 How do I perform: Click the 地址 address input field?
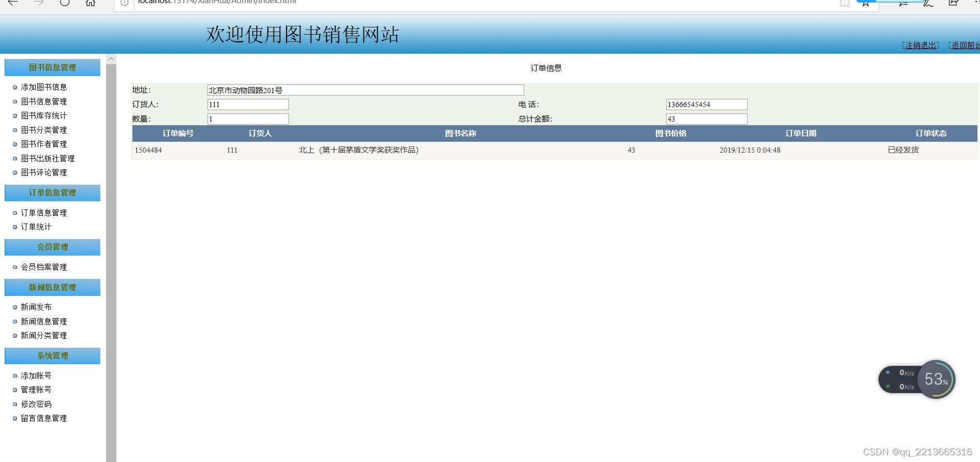(366, 90)
